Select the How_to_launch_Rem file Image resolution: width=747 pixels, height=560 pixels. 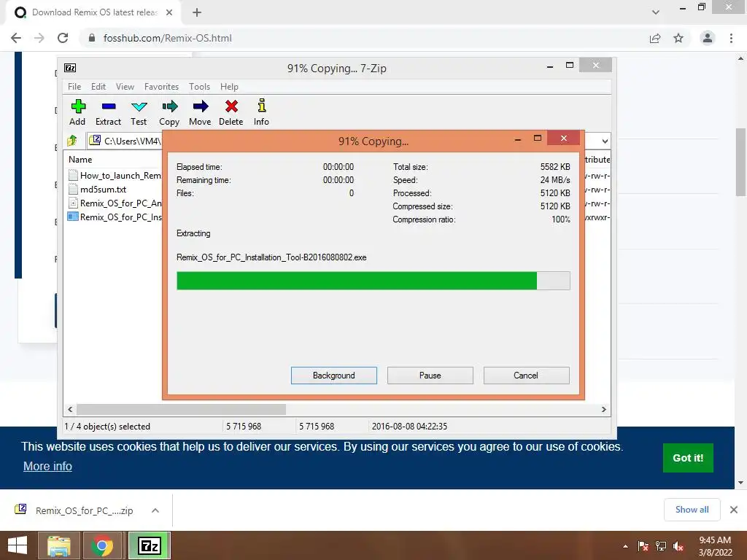click(x=115, y=175)
